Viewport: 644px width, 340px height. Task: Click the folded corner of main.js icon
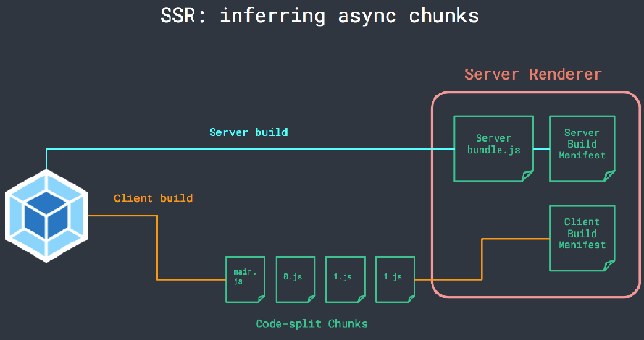[x=260, y=296]
